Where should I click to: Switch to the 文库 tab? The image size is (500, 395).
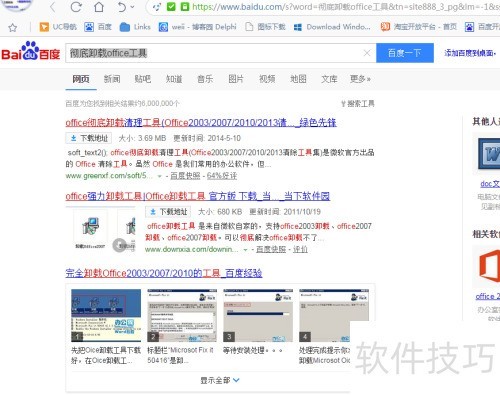[x=329, y=79]
